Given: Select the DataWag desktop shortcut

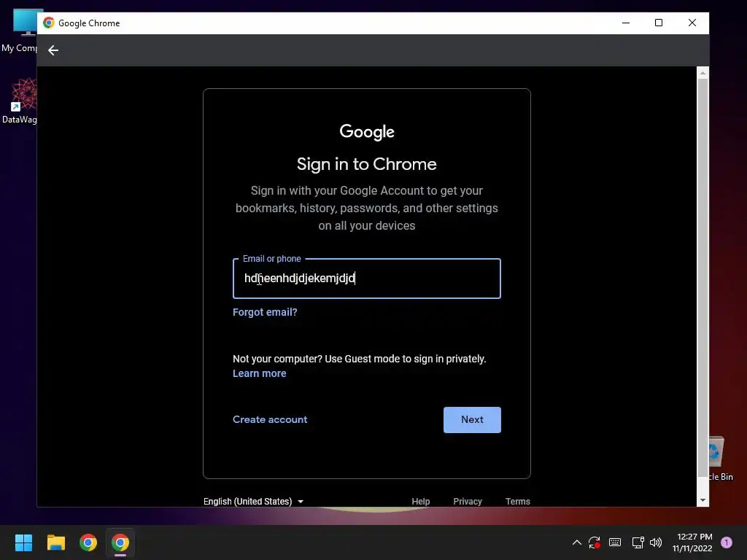Looking at the screenshot, I should click(x=20, y=101).
